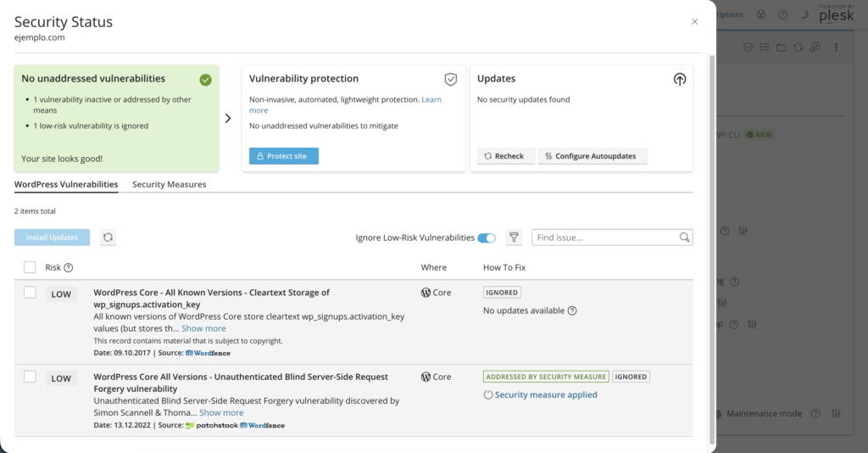The width and height of the screenshot is (868, 453).
Task: Toggle Ignore Low-Risk Vulnerabilities switch
Action: (x=487, y=238)
